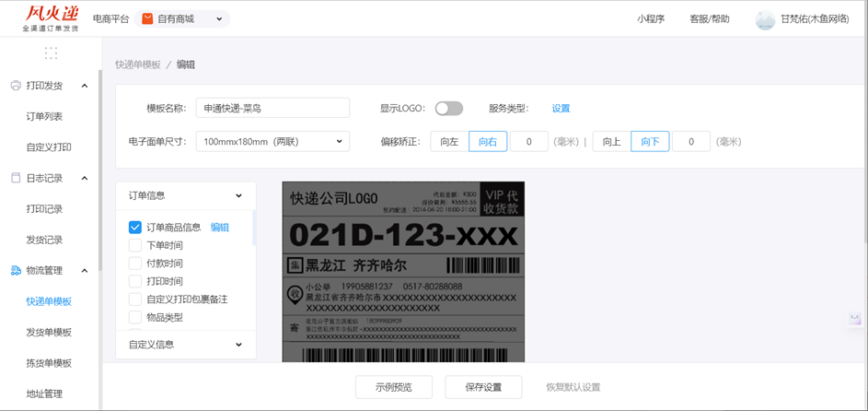Click the vertical offset value input
The image size is (868, 411).
click(x=691, y=142)
